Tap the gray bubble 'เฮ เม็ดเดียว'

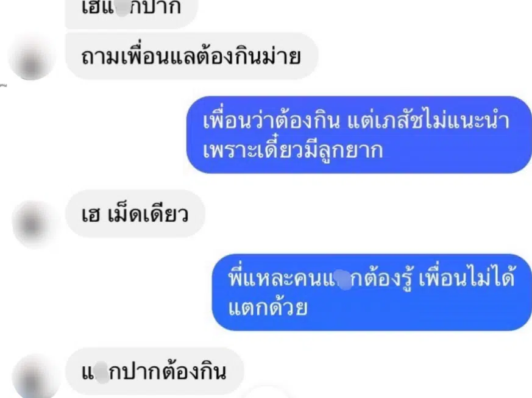[135, 214]
